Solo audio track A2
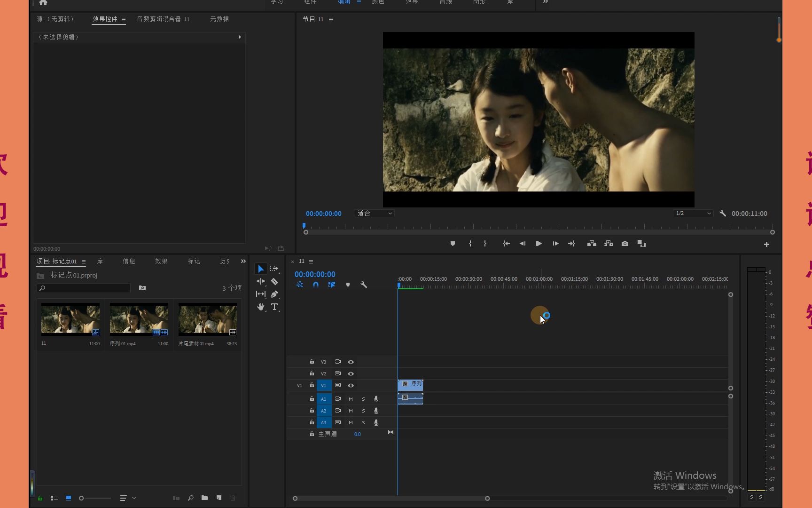 [x=363, y=411]
